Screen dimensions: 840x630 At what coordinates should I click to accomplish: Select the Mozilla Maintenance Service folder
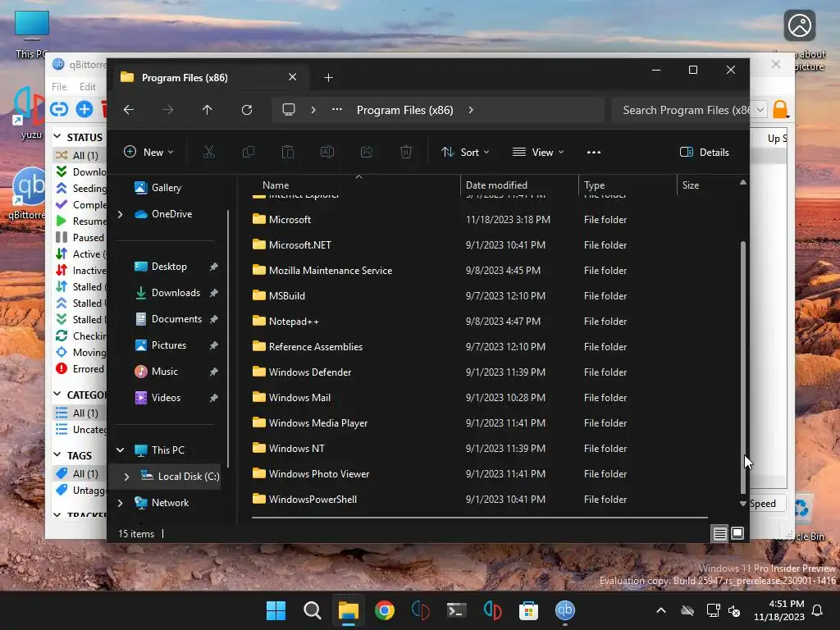(330, 271)
